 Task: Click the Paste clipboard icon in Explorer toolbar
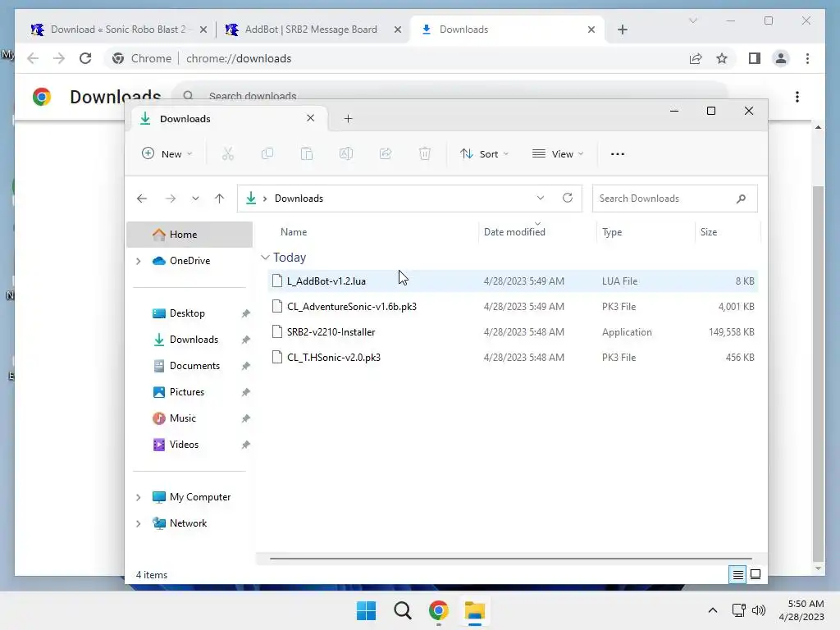[307, 154]
